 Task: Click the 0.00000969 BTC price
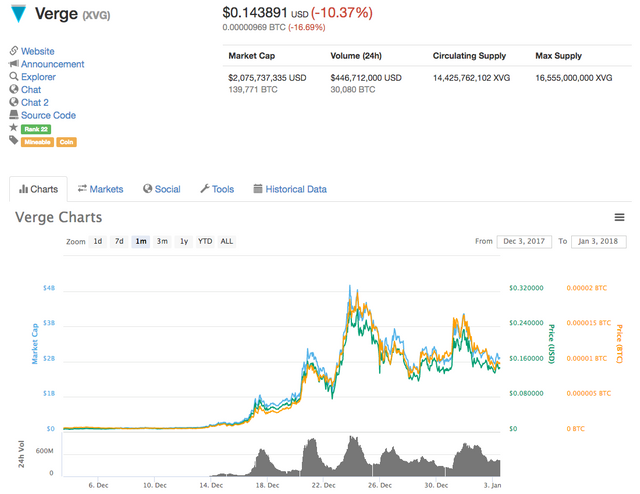pos(254,27)
